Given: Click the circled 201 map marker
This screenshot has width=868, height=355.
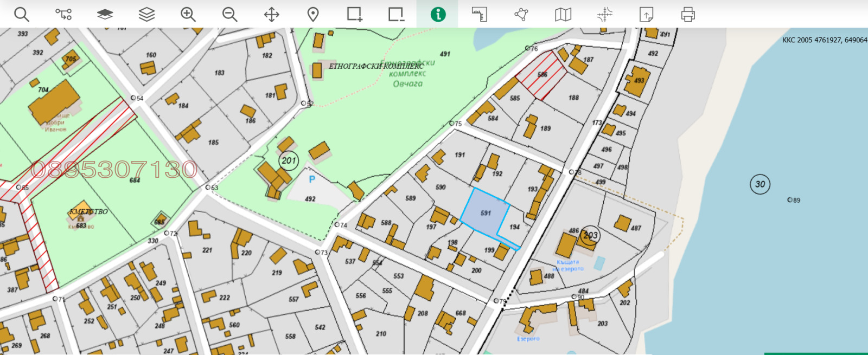Looking at the screenshot, I should (289, 160).
